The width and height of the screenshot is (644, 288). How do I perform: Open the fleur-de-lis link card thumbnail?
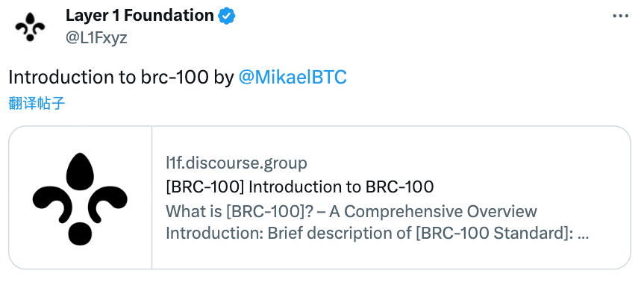[81, 198]
